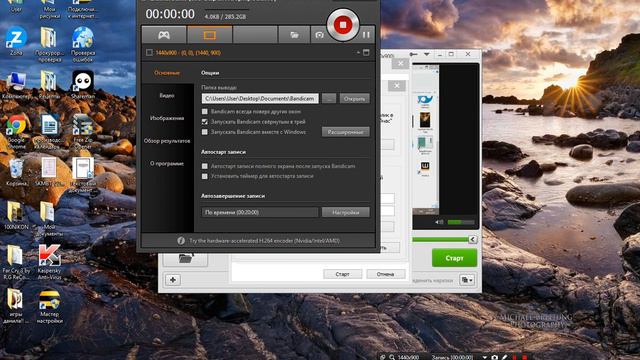The image size is (640, 360).
Task: Close the upper inner dialog with its X
Action: [400, 63]
